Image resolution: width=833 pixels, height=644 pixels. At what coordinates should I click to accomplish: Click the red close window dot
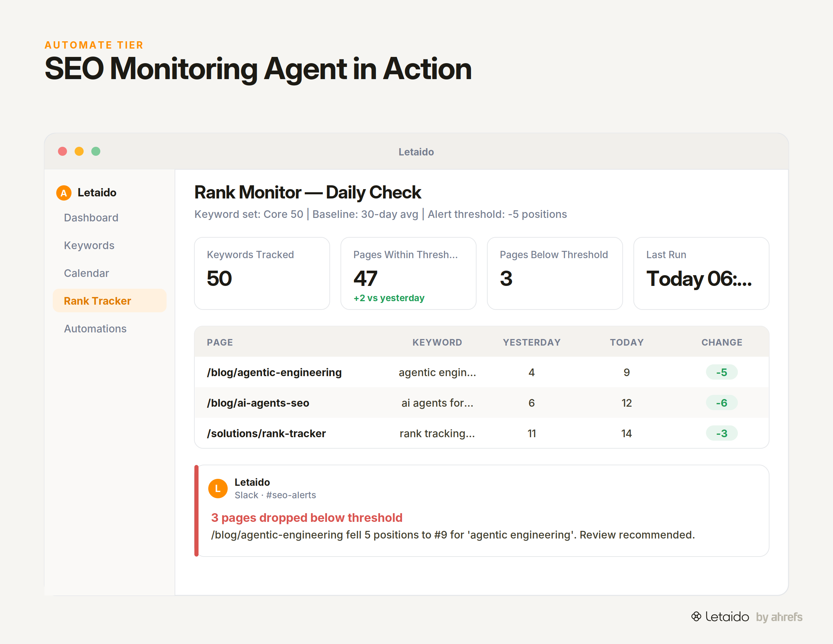point(62,151)
